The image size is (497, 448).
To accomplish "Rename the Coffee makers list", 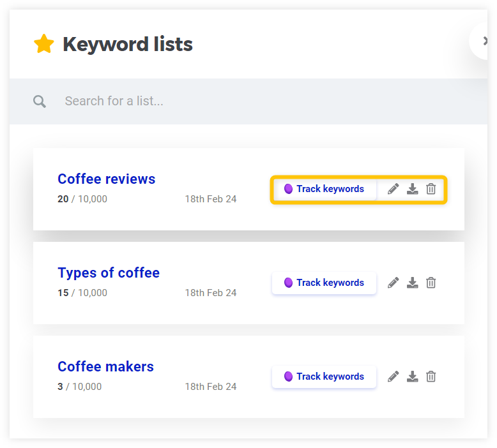I will 394,377.
